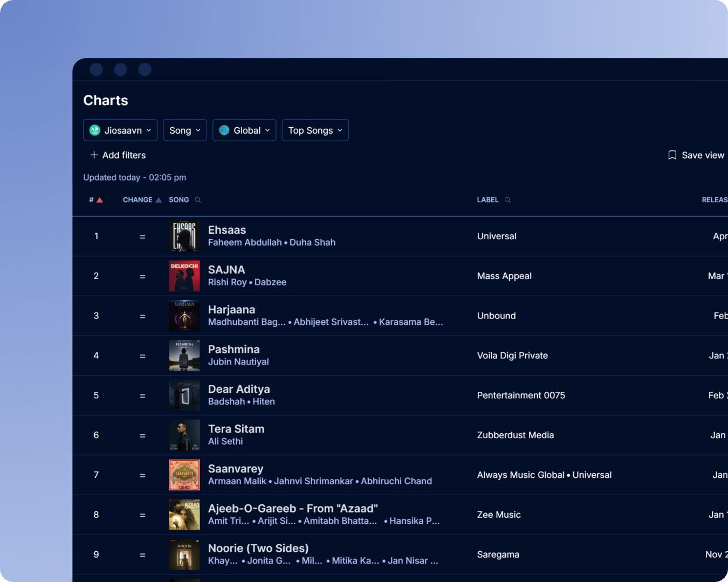Viewport: 728px width, 582px height.
Task: Open the Song type dropdown
Action: (184, 130)
